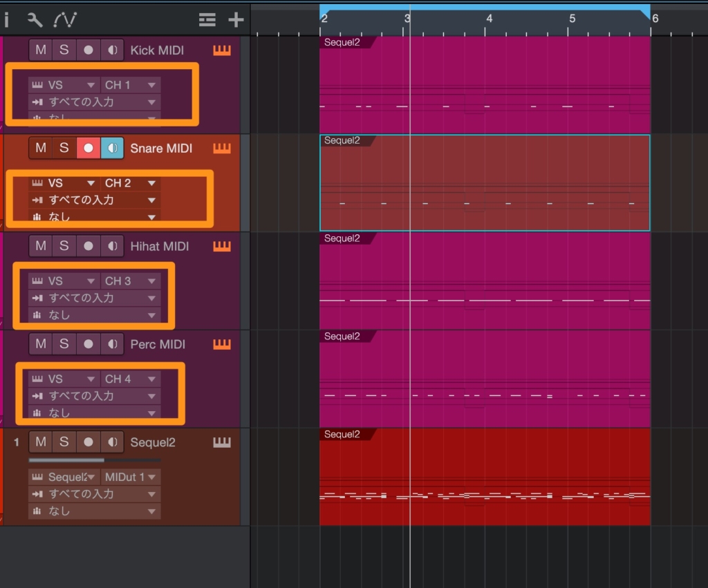This screenshot has width=708, height=588.
Task: Open the MIDut 1 dropdown on Sequel2
Action: pyautogui.click(x=131, y=477)
